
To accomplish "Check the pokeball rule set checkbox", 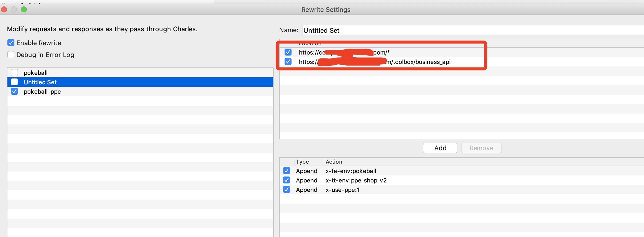I will pos(14,72).
